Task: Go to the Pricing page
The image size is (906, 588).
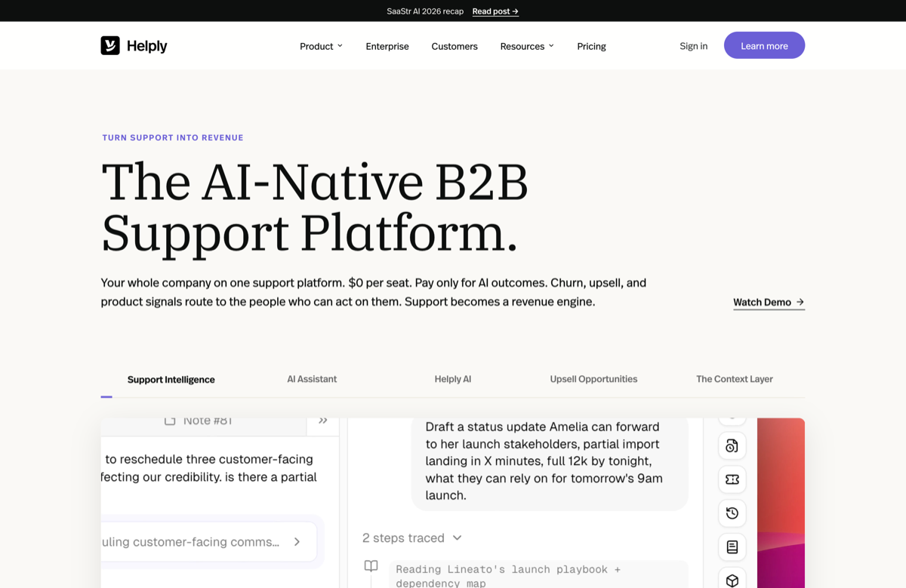Action: tap(591, 46)
